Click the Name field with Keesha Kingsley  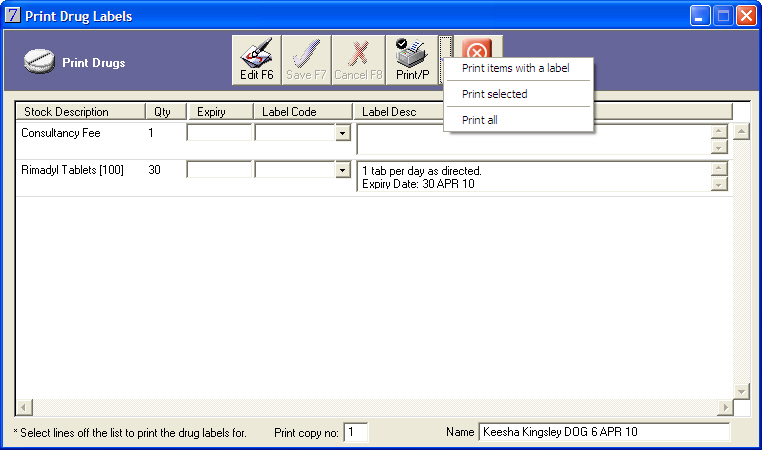click(604, 432)
